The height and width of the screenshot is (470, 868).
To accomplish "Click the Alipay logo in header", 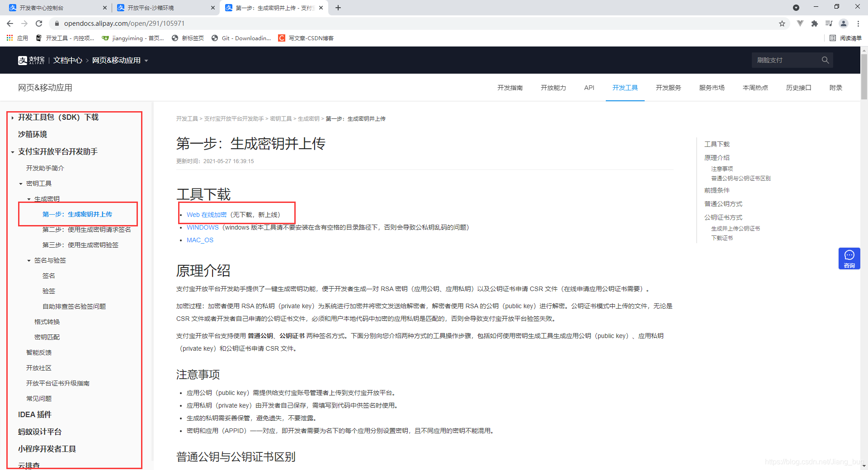I will tap(31, 60).
